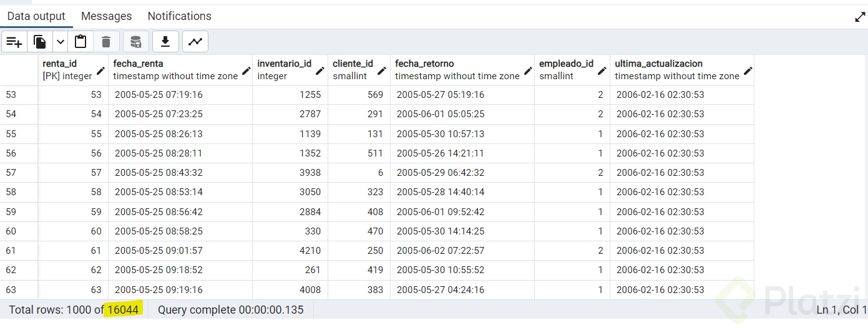This screenshot has width=868, height=328.
Task: Click the Save data changes icon
Action: [135, 42]
